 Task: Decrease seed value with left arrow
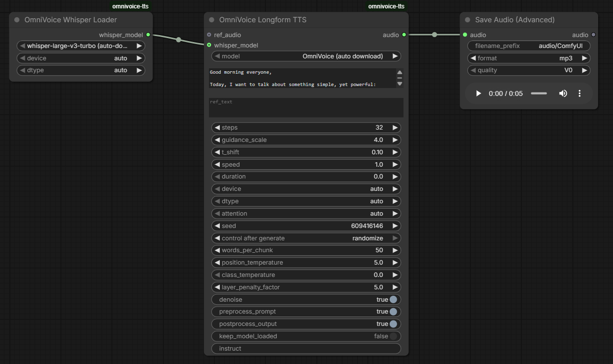pos(217,226)
